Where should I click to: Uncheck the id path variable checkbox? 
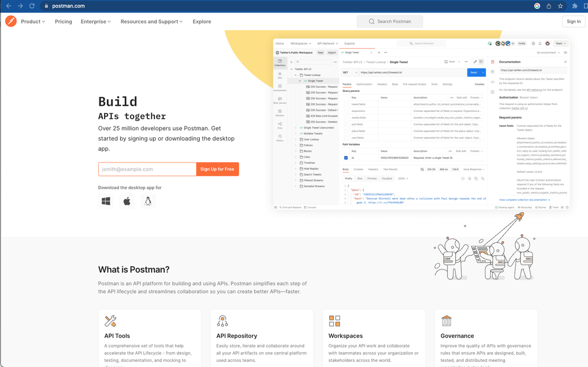pyautogui.click(x=346, y=157)
